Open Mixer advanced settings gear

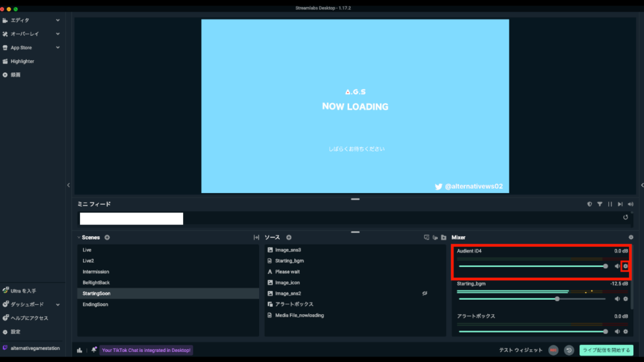[631, 238]
